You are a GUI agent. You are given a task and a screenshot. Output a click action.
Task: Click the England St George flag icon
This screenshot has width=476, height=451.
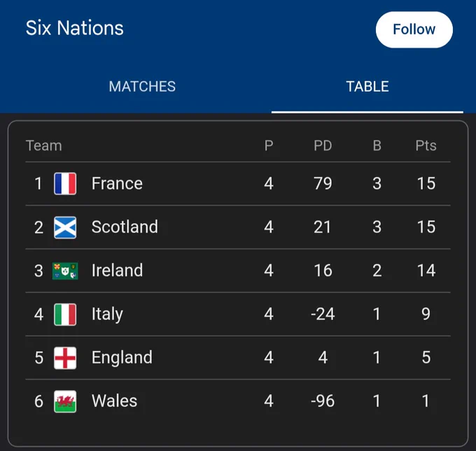coord(65,358)
